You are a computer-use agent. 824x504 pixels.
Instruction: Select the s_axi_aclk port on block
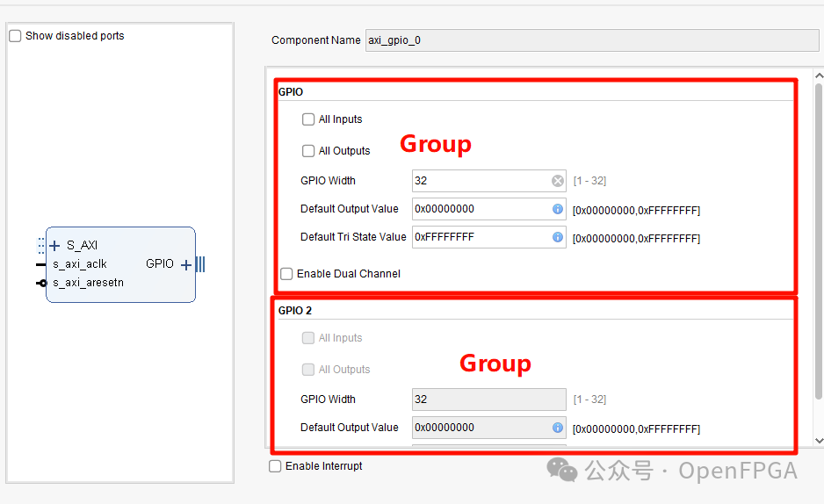(79, 264)
